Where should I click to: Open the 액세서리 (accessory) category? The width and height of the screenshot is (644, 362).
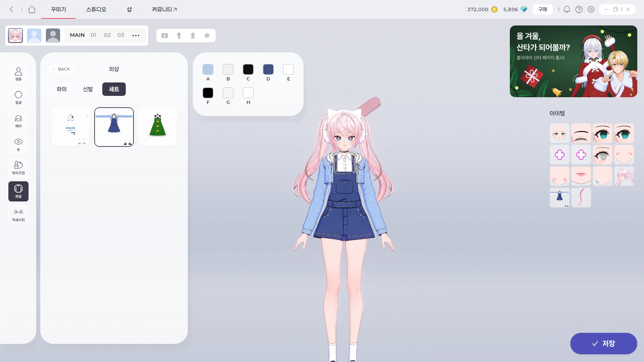tap(18, 215)
